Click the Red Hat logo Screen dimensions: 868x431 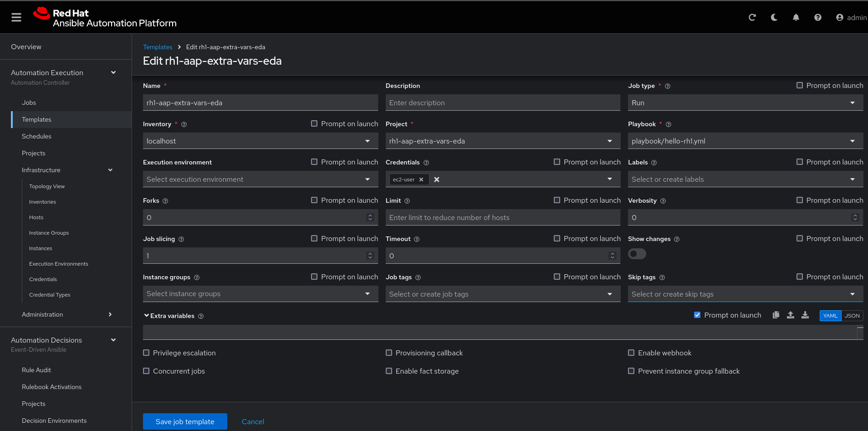[x=105, y=17]
